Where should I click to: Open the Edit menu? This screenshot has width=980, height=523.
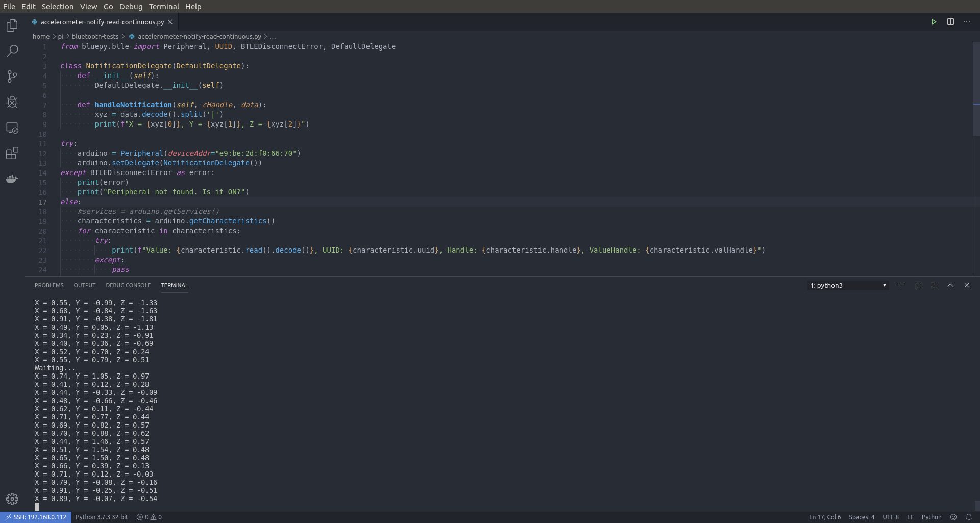28,7
